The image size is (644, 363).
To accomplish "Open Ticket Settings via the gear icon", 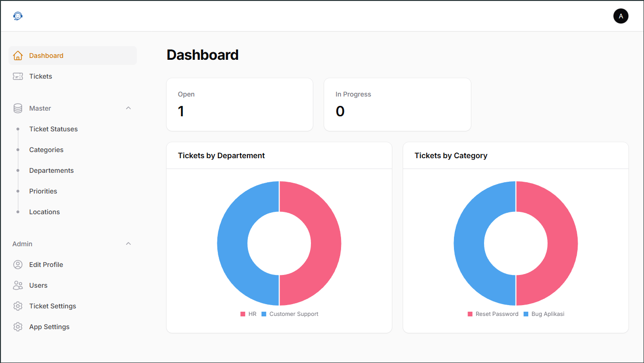I will (x=17, y=306).
